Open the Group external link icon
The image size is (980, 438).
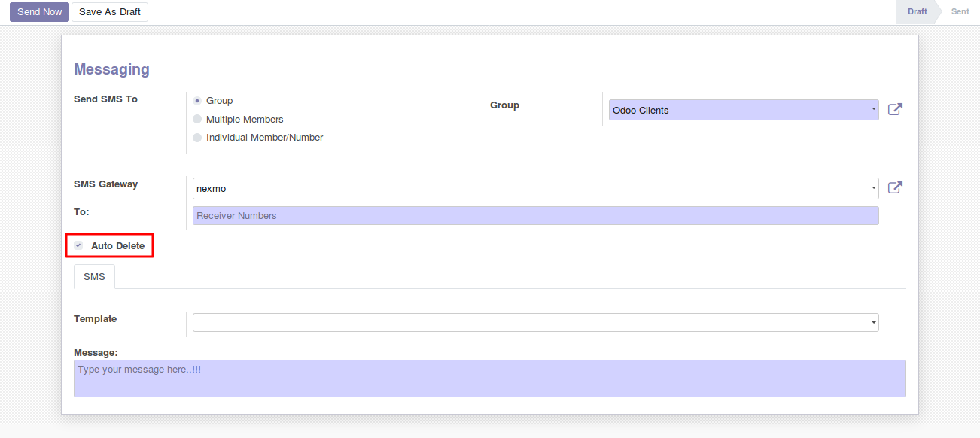click(895, 110)
